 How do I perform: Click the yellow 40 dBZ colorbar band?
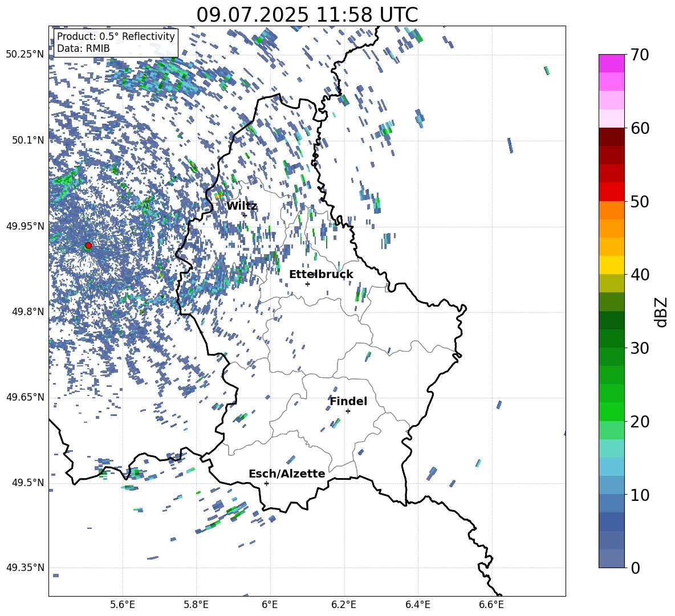tap(612, 265)
